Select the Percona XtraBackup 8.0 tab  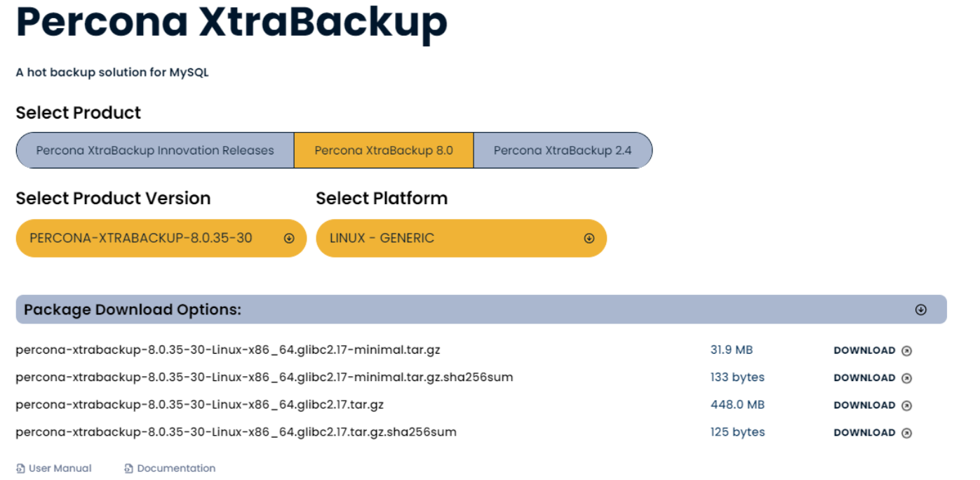click(384, 150)
